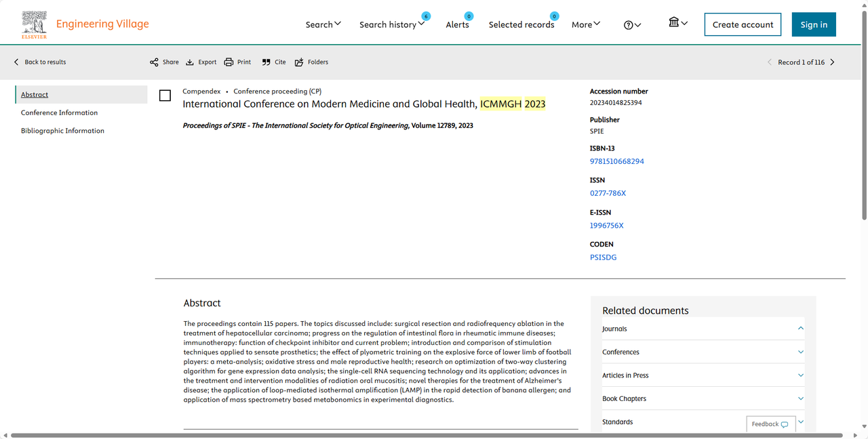Image resolution: width=868 pixels, height=439 pixels.
Task: Go to next record arrow
Action: 833,62
